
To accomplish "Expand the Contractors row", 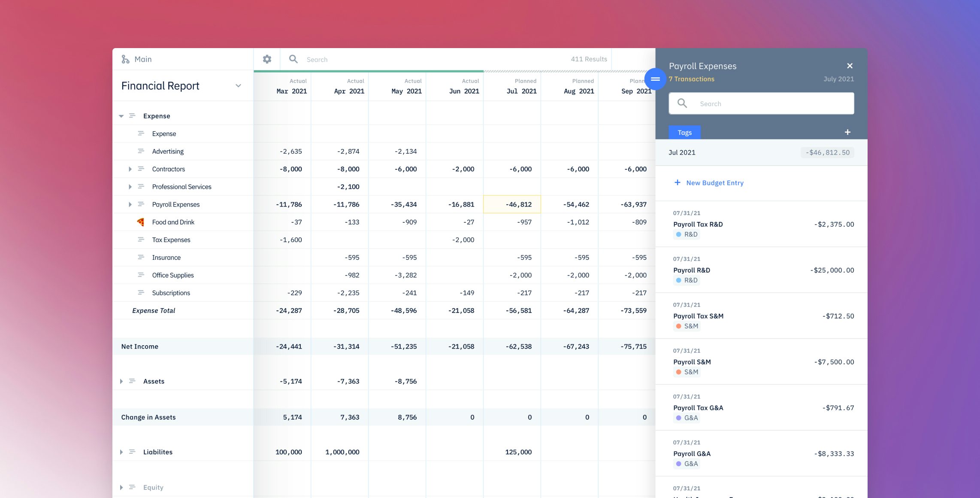I will click(x=130, y=169).
